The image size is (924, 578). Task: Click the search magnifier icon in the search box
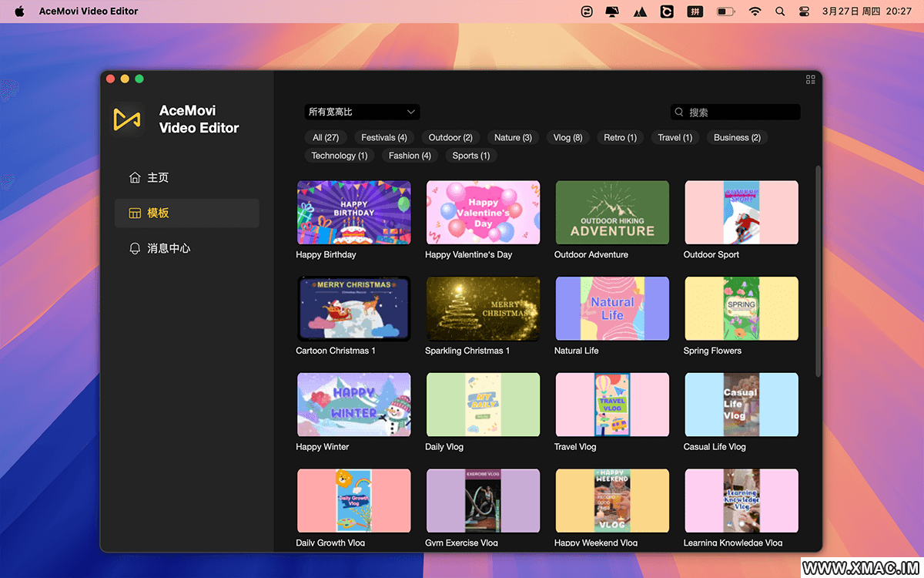click(x=679, y=113)
